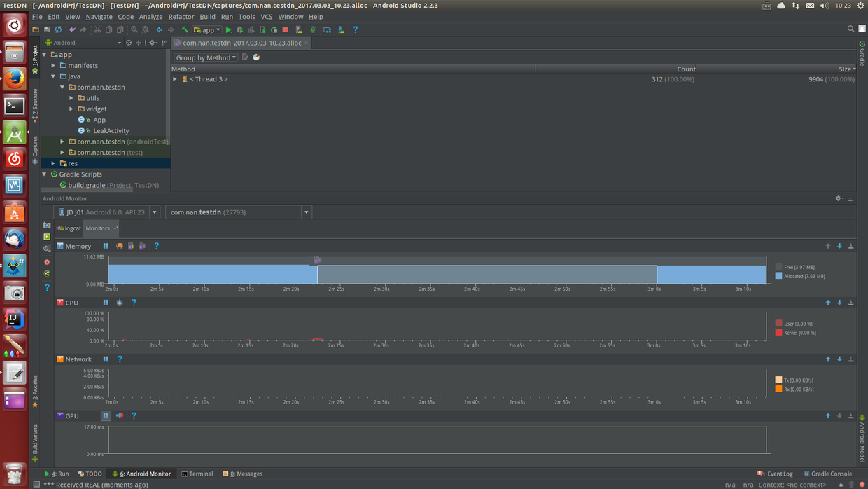The width and height of the screenshot is (868, 489).
Task: Sync project using the toolbar refresh icon
Action: [58, 29]
